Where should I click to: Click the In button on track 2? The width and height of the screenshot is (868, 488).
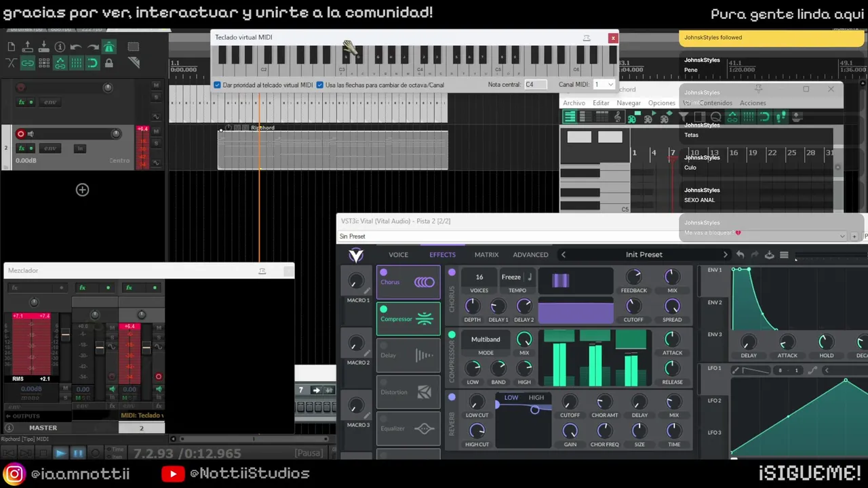79,148
